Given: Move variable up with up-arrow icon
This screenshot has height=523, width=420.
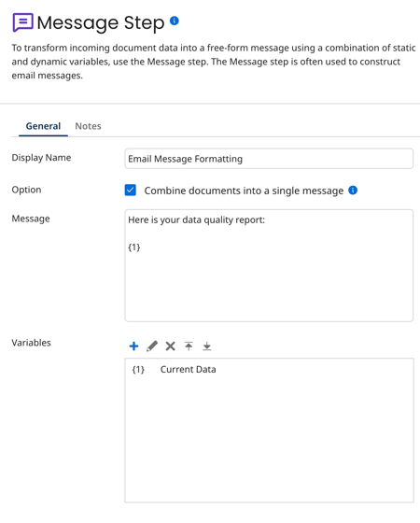Looking at the screenshot, I should click(189, 346).
